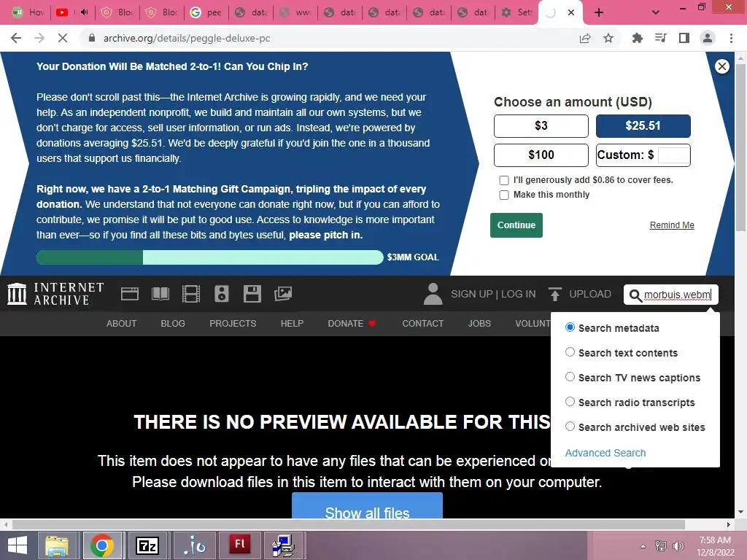Open the tab search chevron
747x560 pixels.
tap(656, 12)
